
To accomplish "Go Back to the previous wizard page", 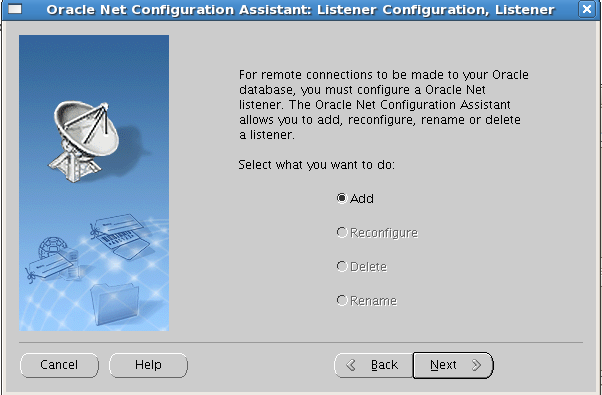I will coord(374,365).
